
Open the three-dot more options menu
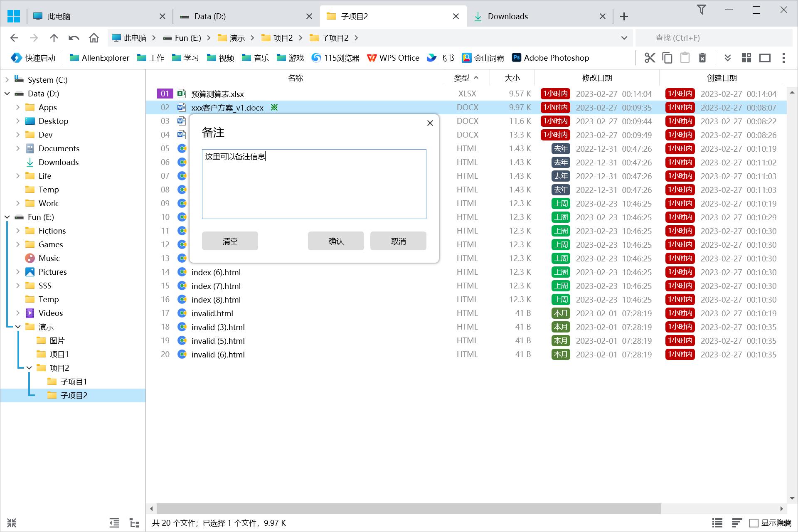pyautogui.click(x=783, y=58)
